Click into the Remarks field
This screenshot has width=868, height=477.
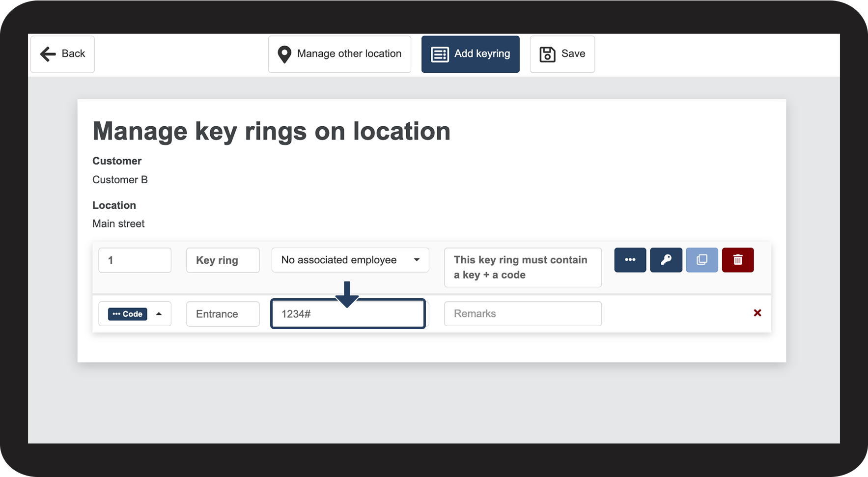(523, 314)
